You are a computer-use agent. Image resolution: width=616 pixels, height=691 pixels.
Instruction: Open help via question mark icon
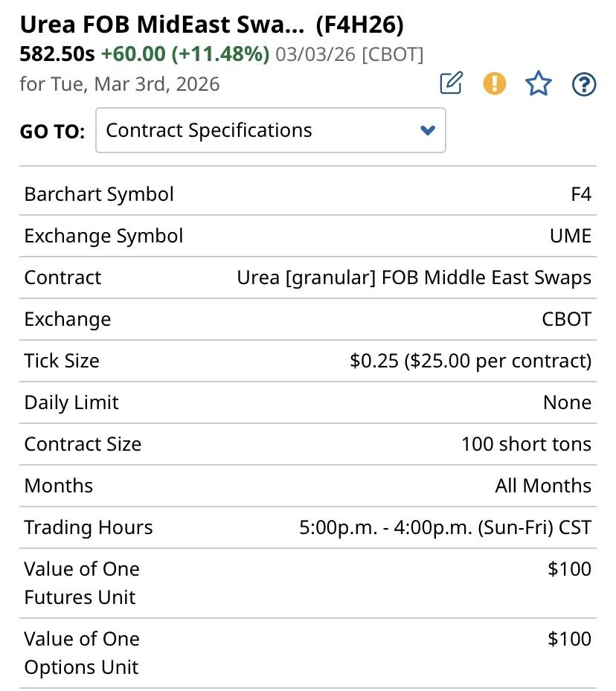point(584,85)
